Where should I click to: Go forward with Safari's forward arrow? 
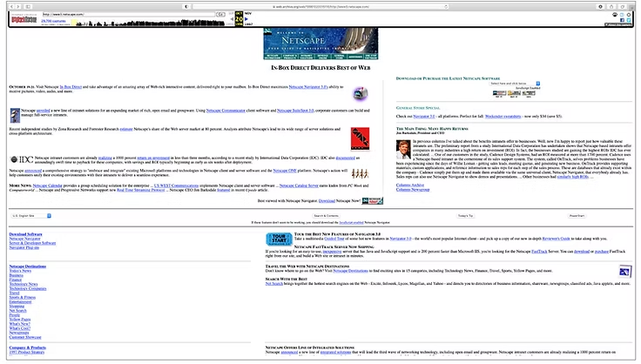pyautogui.click(x=18, y=7)
